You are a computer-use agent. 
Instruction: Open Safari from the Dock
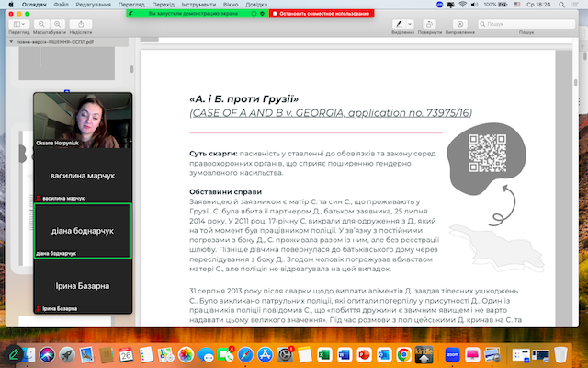(x=245, y=354)
